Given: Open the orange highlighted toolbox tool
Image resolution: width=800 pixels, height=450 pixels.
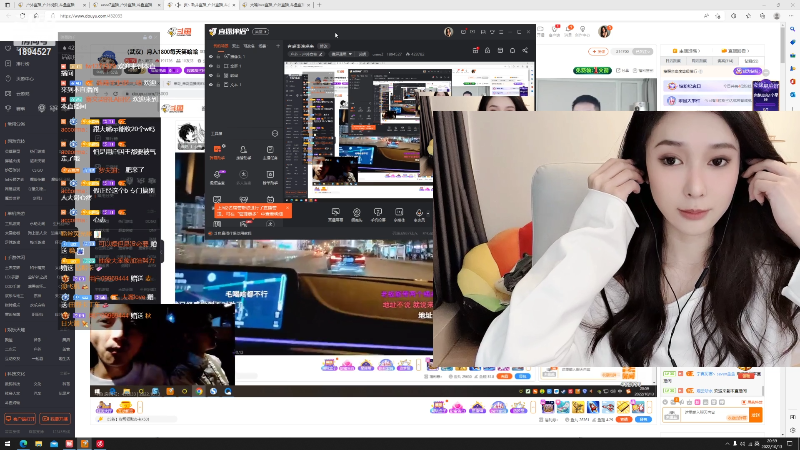Looking at the screenshot, I should [x=217, y=152].
